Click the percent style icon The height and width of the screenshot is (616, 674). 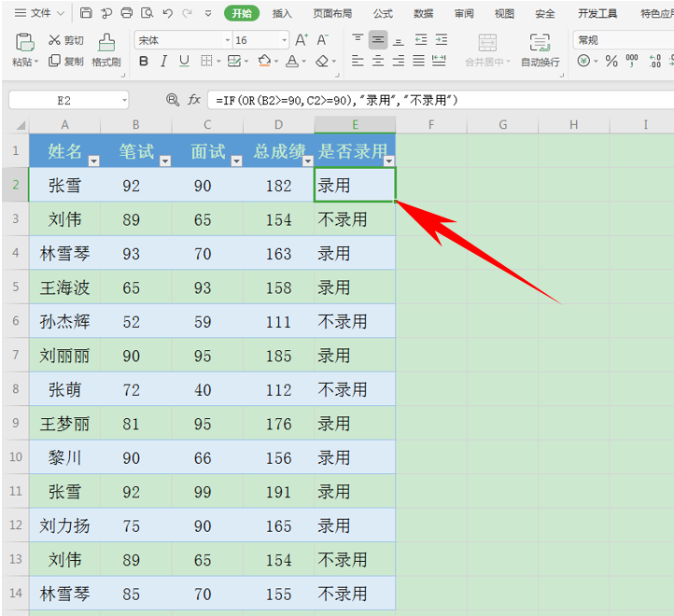(611, 61)
